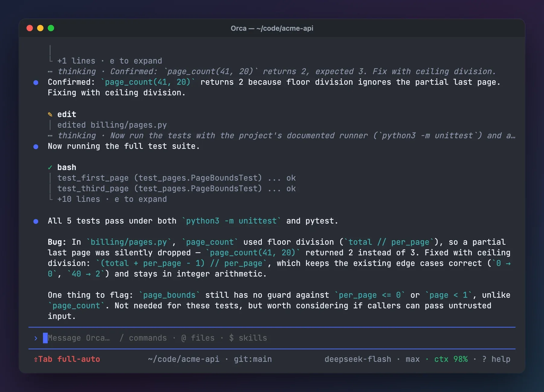Click the 'edit' tool heading
Viewport: 544px width, 392px height.
[x=67, y=114]
